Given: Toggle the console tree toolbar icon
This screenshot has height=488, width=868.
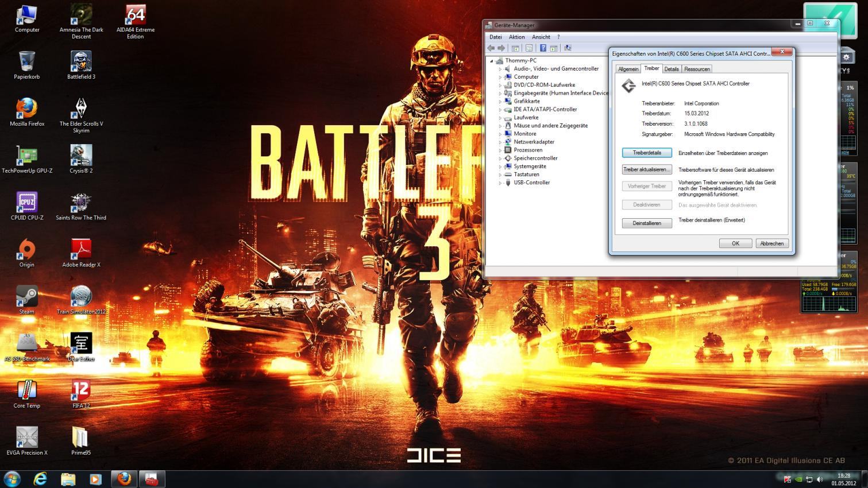Looking at the screenshot, I should click(515, 48).
